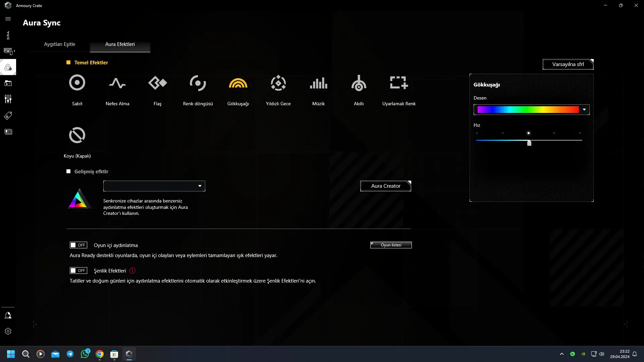Open Google Chrome from the taskbar
This screenshot has width=644, height=362.
(x=100, y=354)
